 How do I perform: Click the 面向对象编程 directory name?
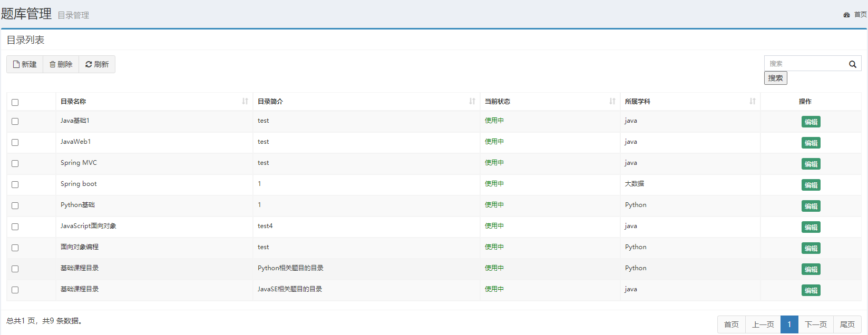click(x=80, y=247)
